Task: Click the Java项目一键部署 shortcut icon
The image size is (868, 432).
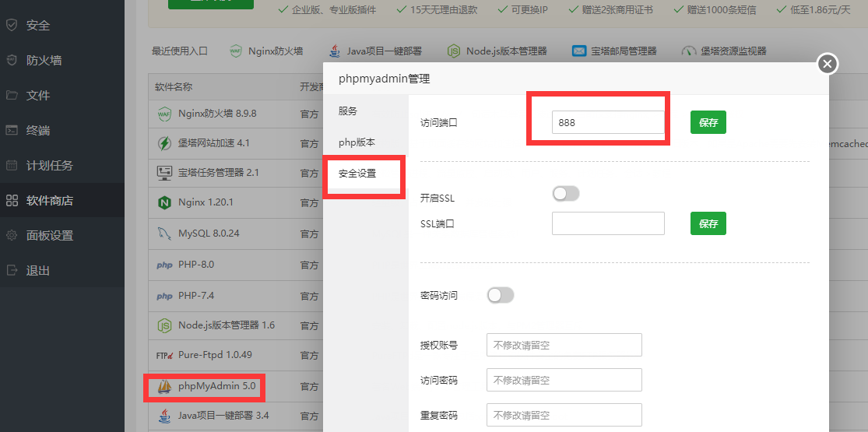Action: pos(335,51)
